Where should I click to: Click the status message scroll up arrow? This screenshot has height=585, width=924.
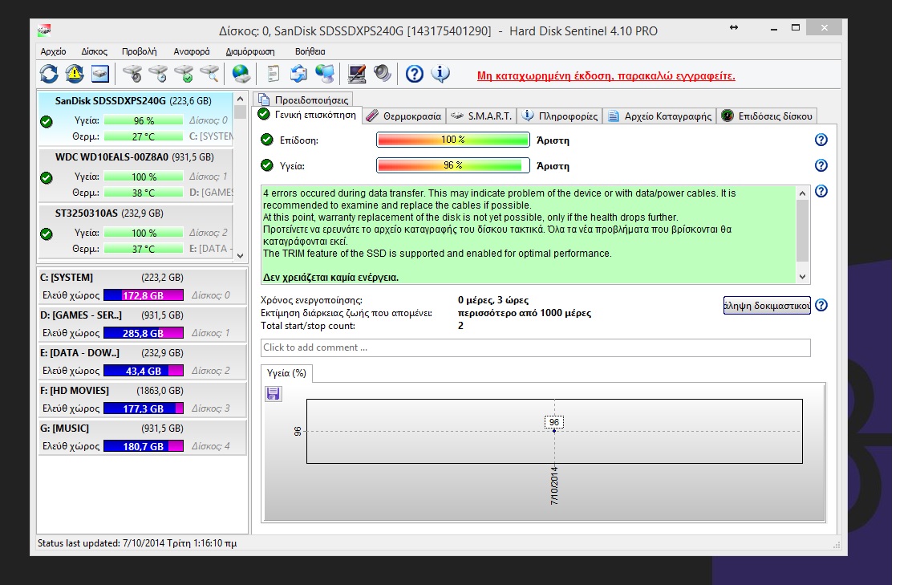tap(802, 193)
